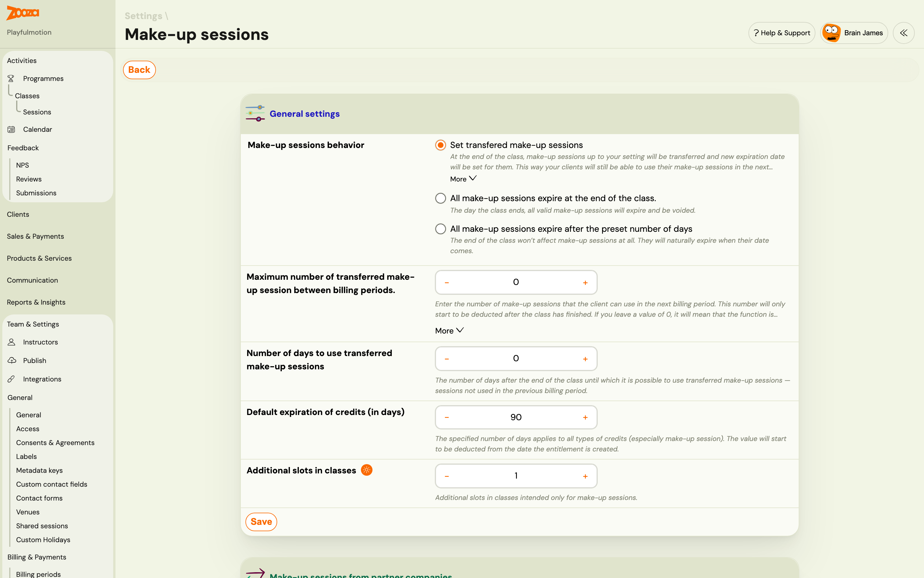924x578 pixels.
Task: Open Sessions in sidebar tree
Action: tap(37, 112)
